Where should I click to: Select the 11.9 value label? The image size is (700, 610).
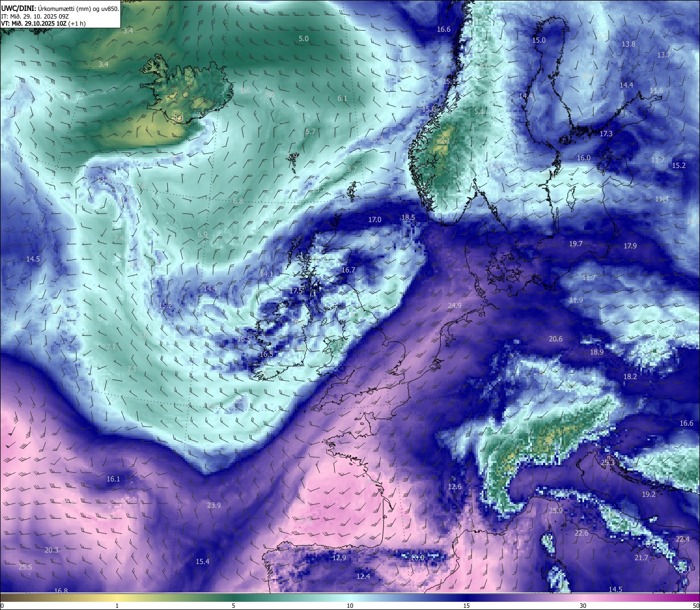576,300
